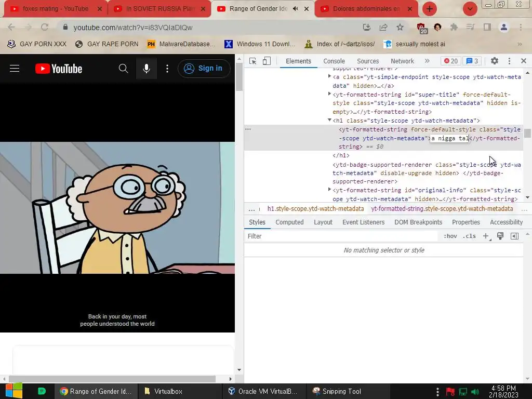Open the tab search dropdown
The image size is (532, 399).
pos(470,9)
